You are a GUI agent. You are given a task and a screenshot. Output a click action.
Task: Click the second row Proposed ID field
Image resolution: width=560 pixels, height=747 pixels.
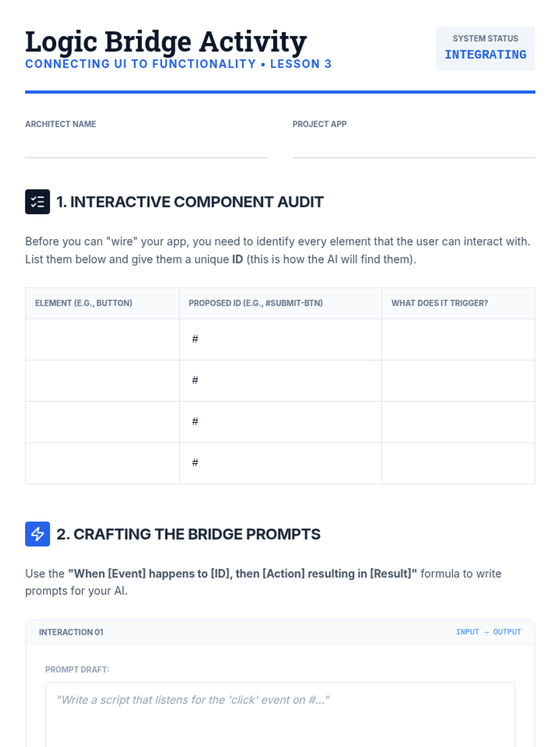[x=280, y=381]
